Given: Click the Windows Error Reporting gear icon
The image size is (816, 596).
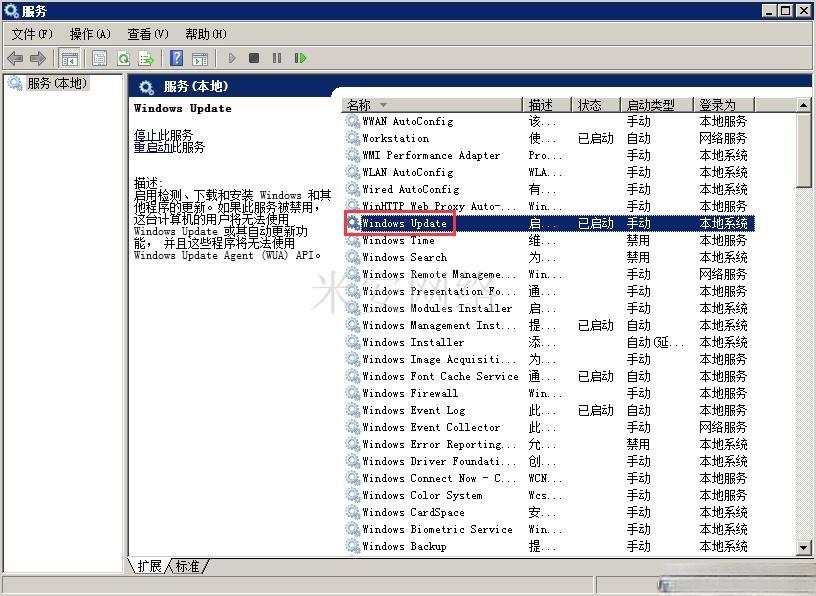Looking at the screenshot, I should click(353, 444).
